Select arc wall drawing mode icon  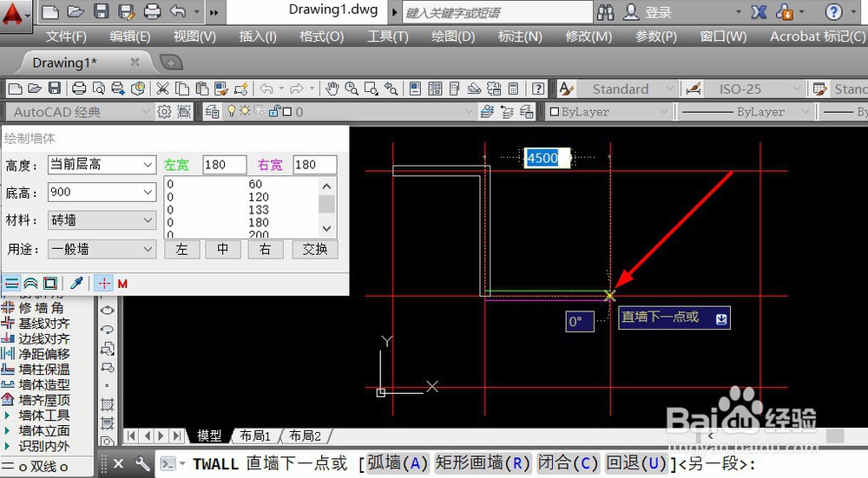tap(30, 284)
